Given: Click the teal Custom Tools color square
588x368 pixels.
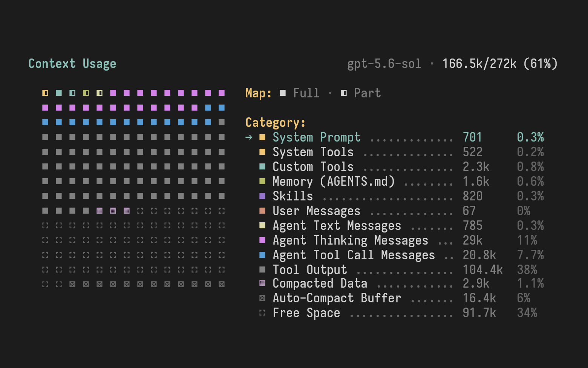Looking at the screenshot, I should click(x=262, y=167).
